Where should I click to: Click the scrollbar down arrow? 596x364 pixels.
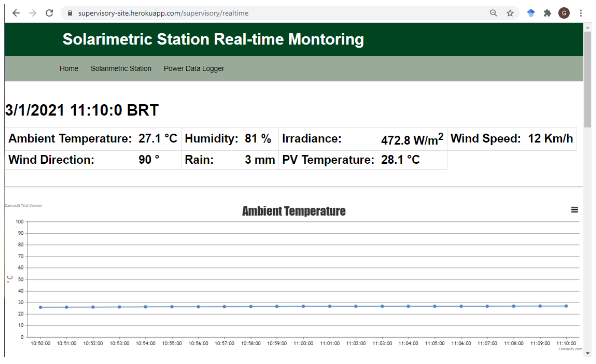click(588, 353)
